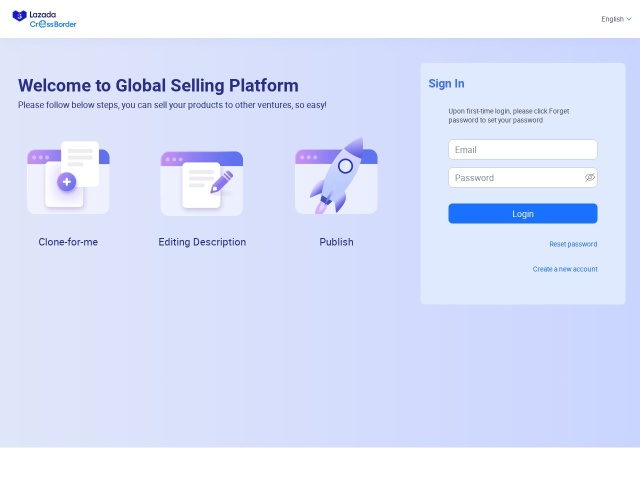Click the Editing Description illustration
This screenshot has width=640, height=480.
(x=202, y=183)
